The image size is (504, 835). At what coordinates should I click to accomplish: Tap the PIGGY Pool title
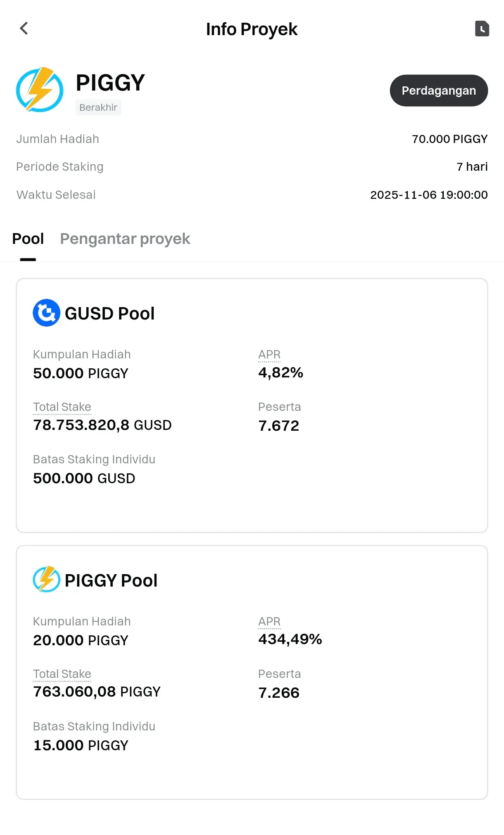pos(111,580)
